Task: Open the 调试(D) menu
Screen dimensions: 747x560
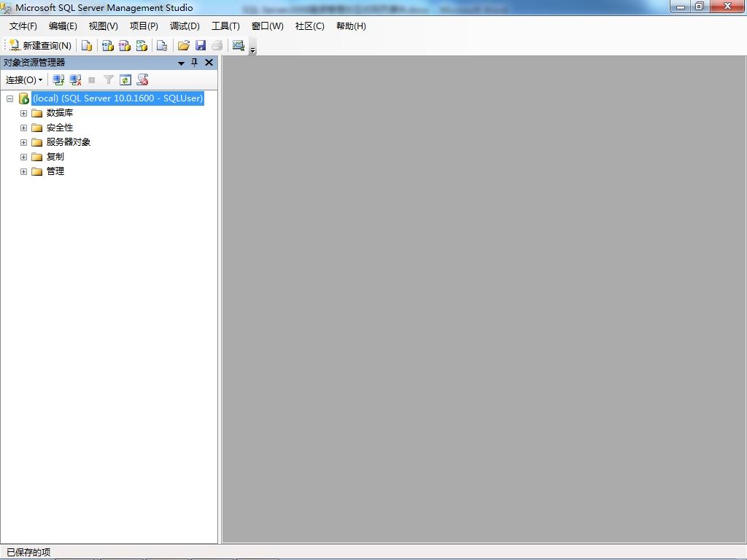Action: click(185, 26)
